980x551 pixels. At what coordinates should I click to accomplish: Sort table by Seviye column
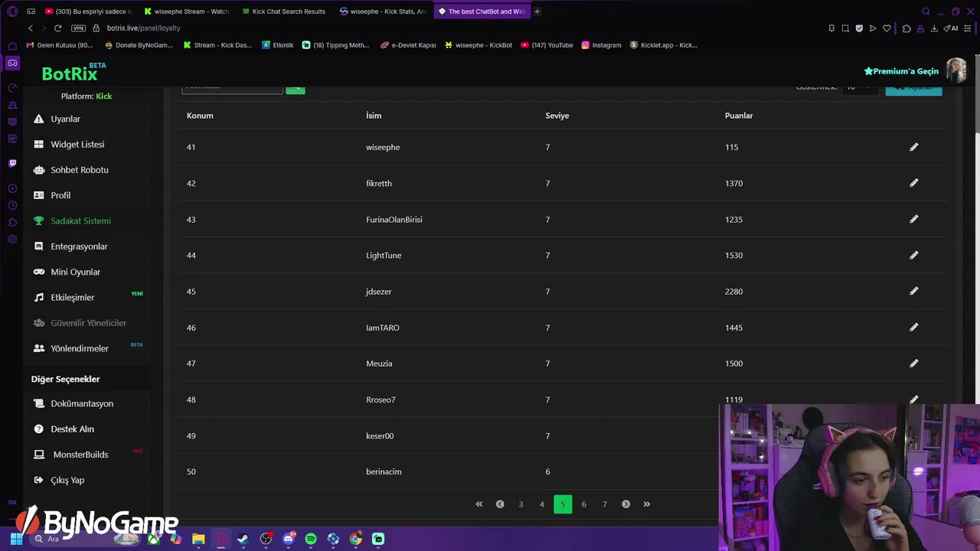click(x=557, y=116)
